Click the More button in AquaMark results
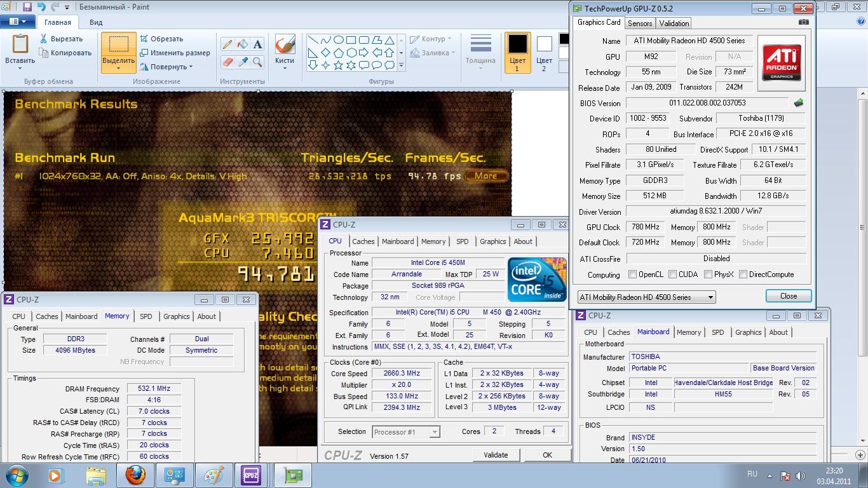The width and height of the screenshot is (868, 488). pos(486,176)
